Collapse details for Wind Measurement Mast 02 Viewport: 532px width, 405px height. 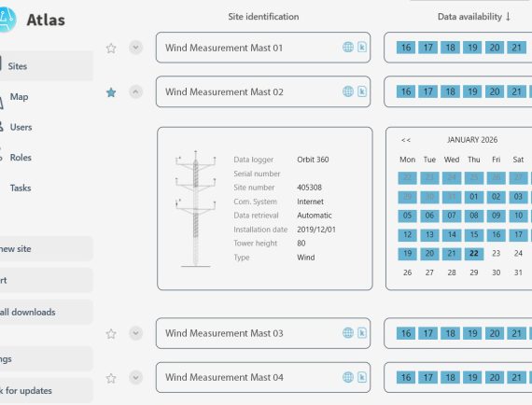(x=135, y=91)
